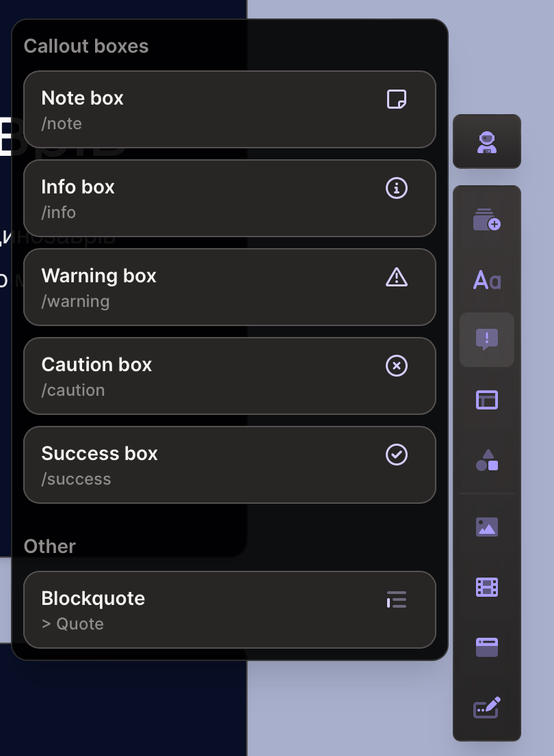554x756 pixels.
Task: Open the video film strip icon
Action: click(x=486, y=586)
